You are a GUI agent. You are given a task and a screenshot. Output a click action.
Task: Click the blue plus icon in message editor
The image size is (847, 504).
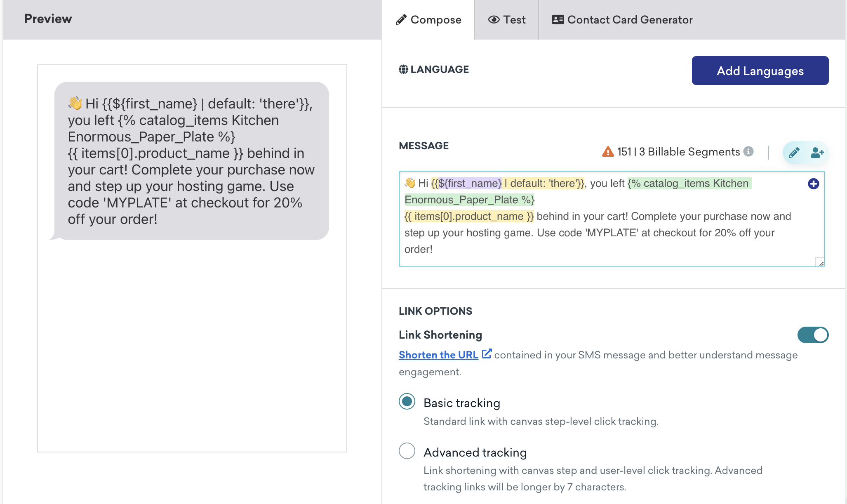coord(814,184)
